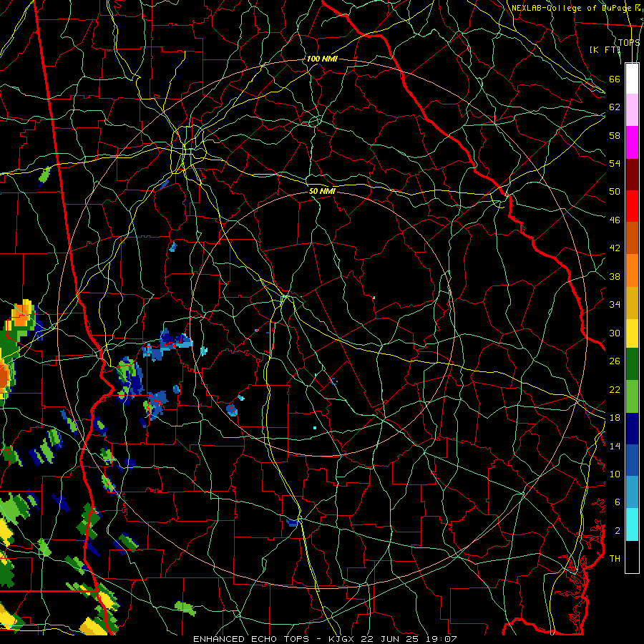Screen dimensions: 644x644
Task: Click legend value "34"
Action: (x=615, y=305)
